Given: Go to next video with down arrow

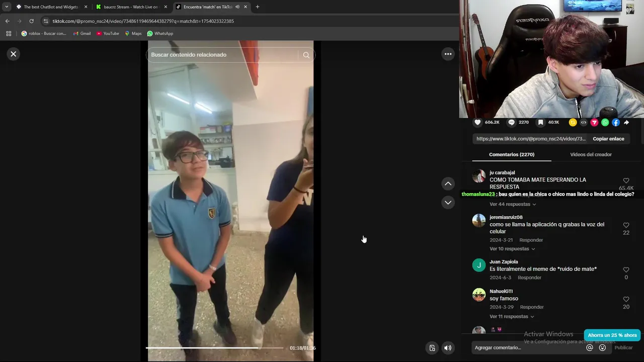Looking at the screenshot, I should tap(448, 202).
